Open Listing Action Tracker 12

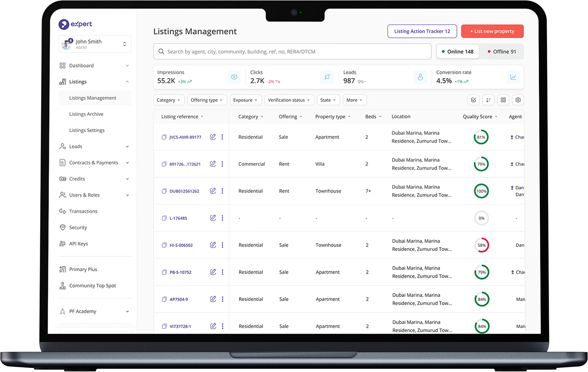[422, 31]
